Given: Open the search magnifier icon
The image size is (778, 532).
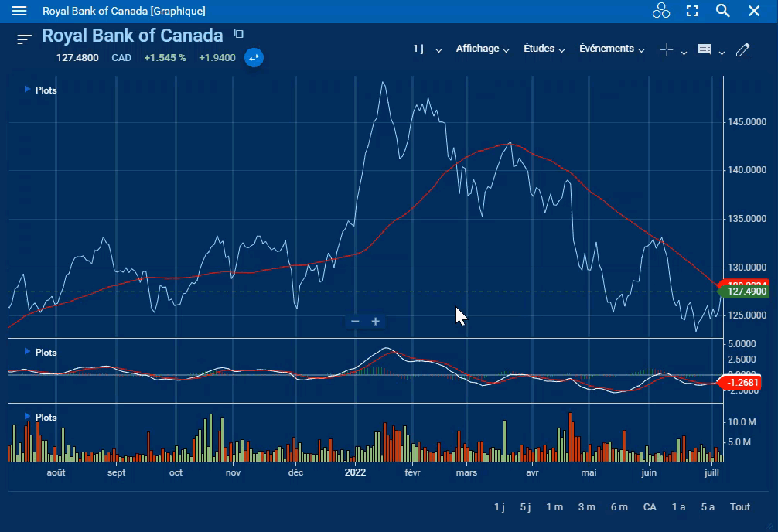Looking at the screenshot, I should tap(723, 11).
